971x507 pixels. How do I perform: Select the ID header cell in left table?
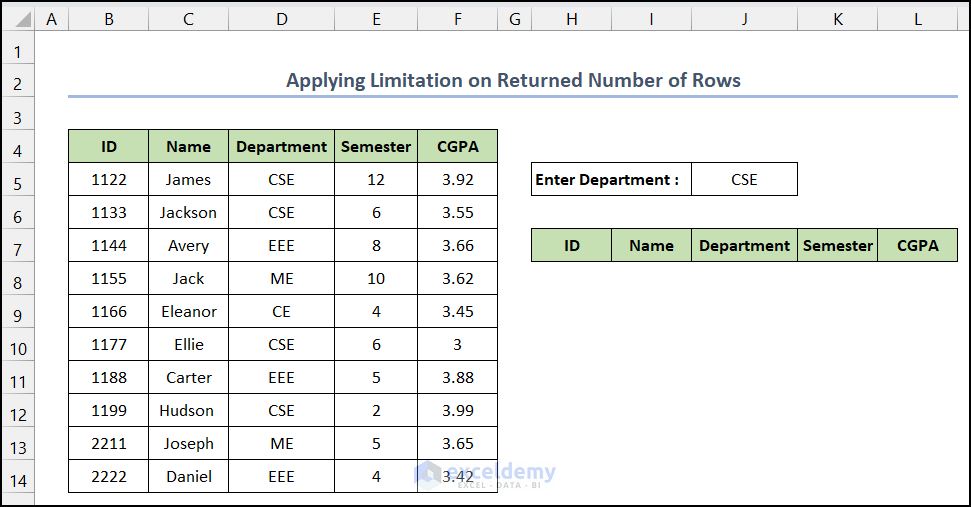tap(109, 147)
